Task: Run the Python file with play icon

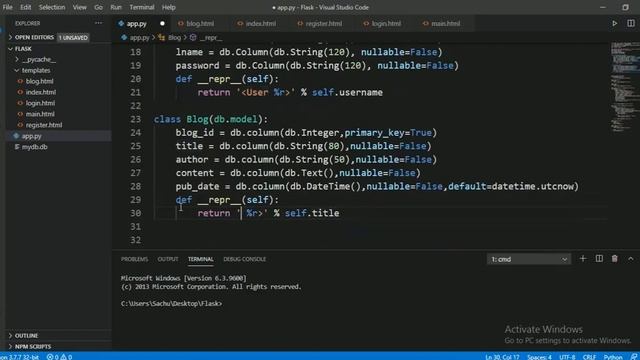Action: 614,24
